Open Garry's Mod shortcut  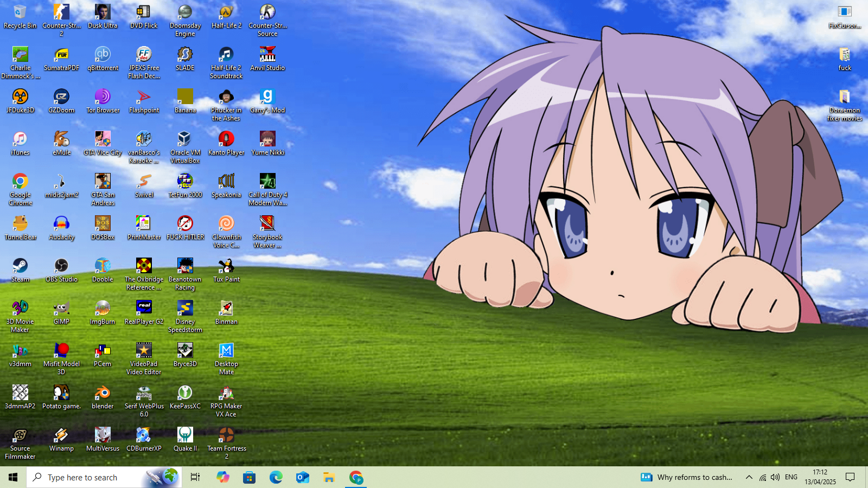coord(267,101)
